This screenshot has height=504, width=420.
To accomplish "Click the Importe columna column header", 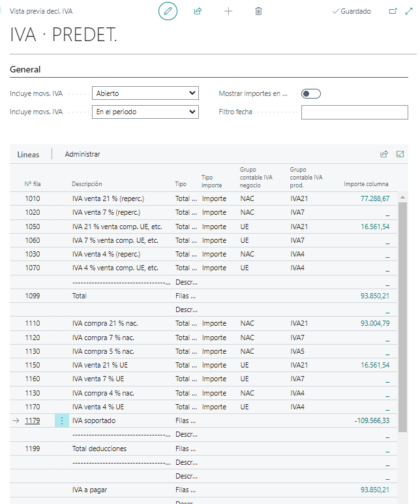I will click(366, 184).
